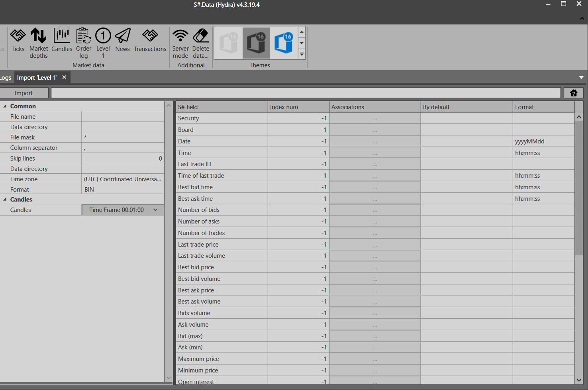This screenshot has width=588, height=390.
Task: Expand the themes gallery list
Action: pos(302,55)
